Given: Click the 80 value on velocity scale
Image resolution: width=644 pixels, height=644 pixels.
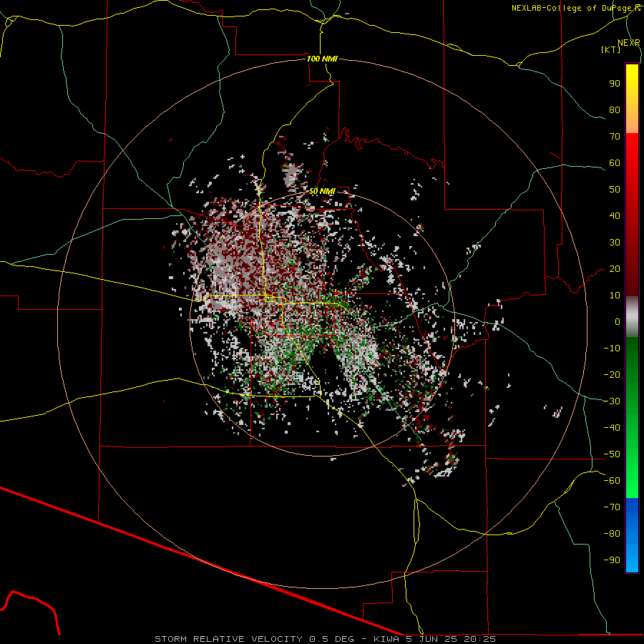Looking at the screenshot, I should pos(615,109).
